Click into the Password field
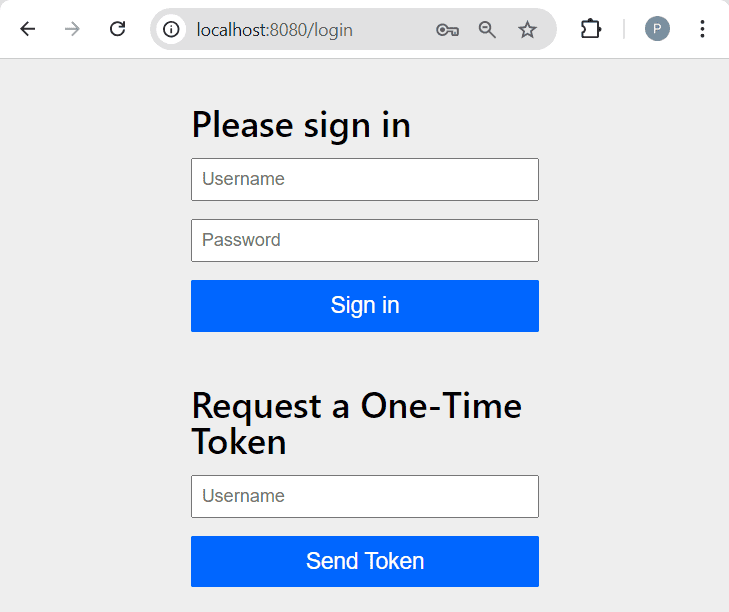This screenshot has height=612, width=729. (x=365, y=240)
